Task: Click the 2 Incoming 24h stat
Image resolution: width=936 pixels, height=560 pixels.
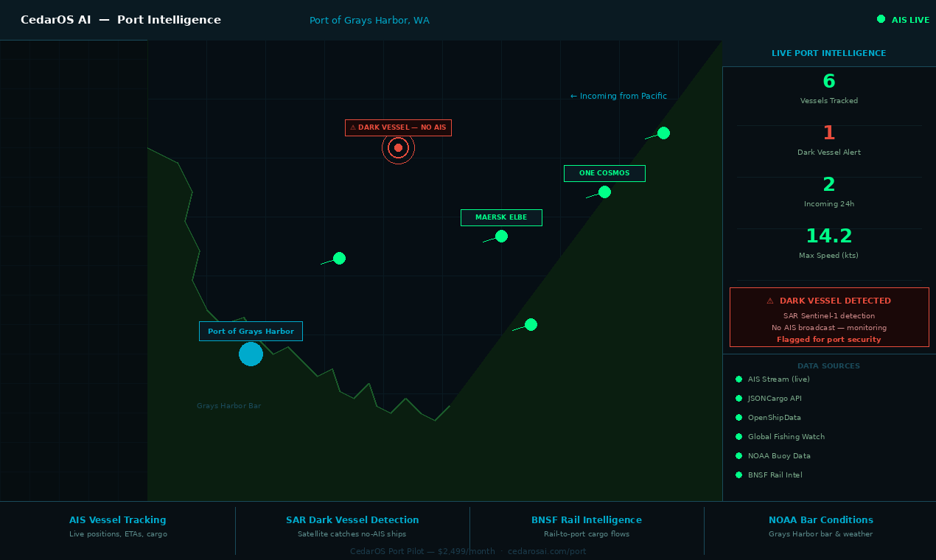Action: point(829,192)
